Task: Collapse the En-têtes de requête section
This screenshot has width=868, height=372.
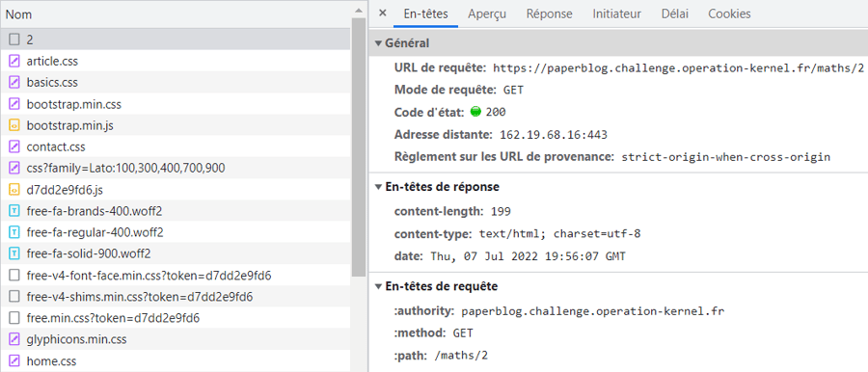Action: click(379, 287)
